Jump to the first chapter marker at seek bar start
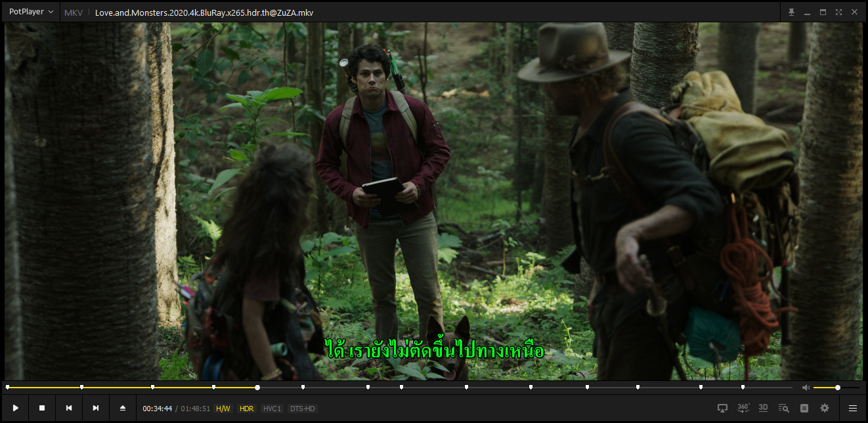The image size is (868, 423). tap(8, 388)
